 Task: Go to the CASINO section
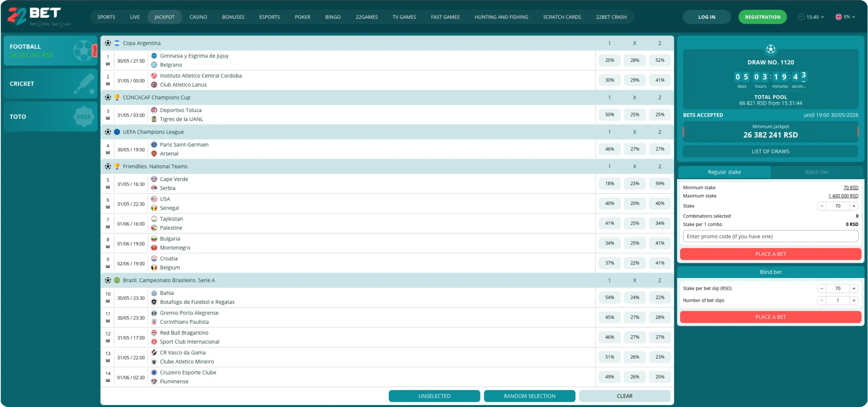click(x=198, y=17)
